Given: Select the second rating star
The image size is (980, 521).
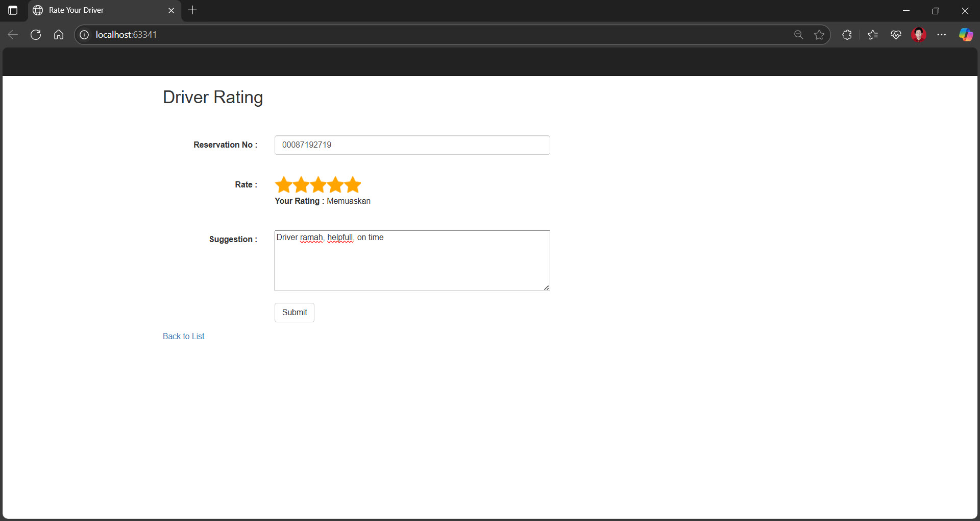Looking at the screenshot, I should click(301, 184).
